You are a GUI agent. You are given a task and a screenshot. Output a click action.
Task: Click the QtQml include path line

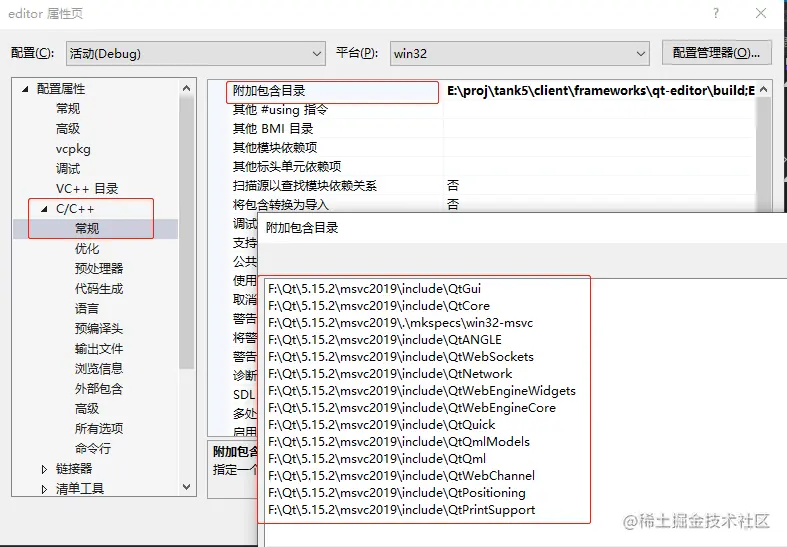pos(376,459)
